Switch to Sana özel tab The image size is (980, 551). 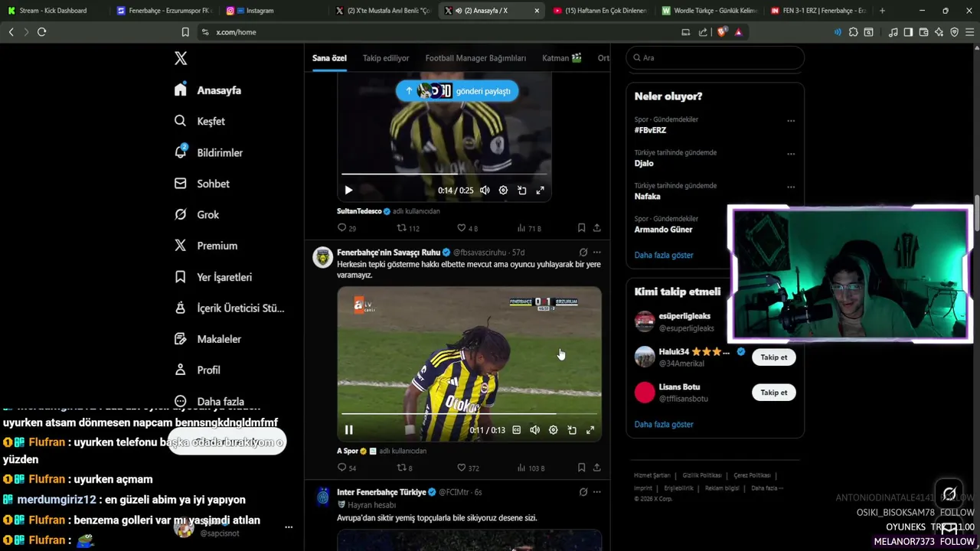(x=329, y=58)
